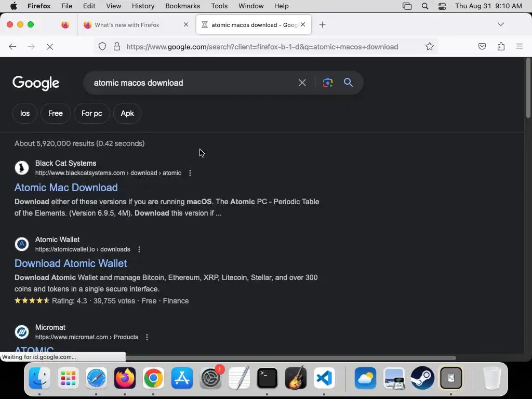Open the App Store from the Dock

point(182,378)
